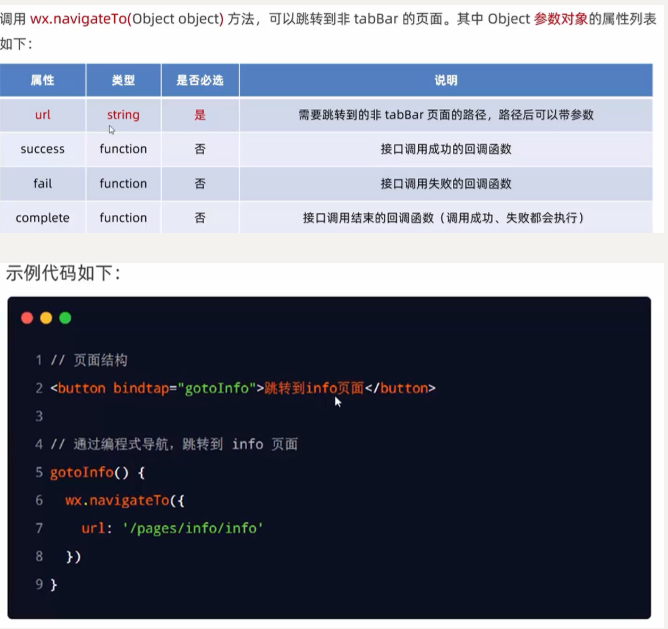Click the 通过编程式导航 comment on line 4

174,444
